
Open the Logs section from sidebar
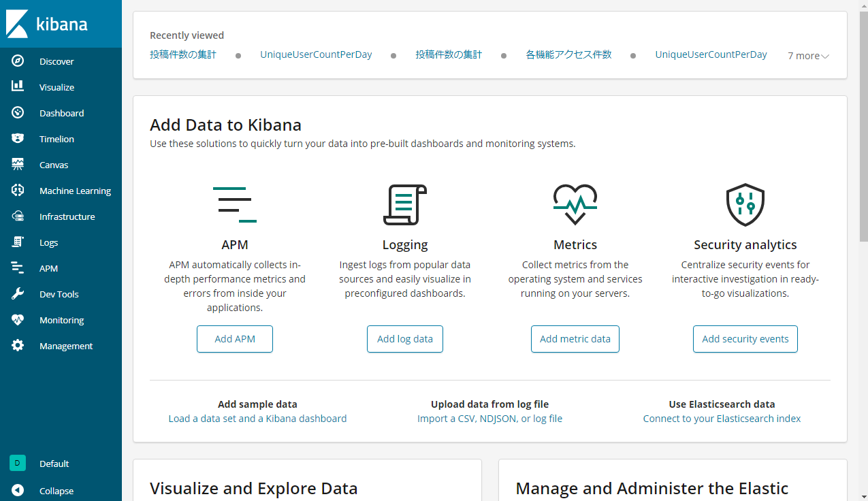tap(17, 242)
